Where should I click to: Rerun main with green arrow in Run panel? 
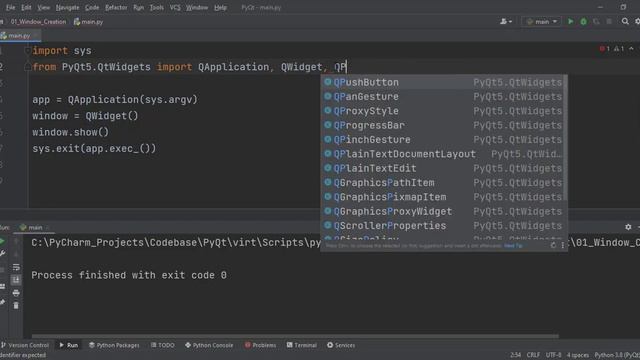click(x=2, y=242)
